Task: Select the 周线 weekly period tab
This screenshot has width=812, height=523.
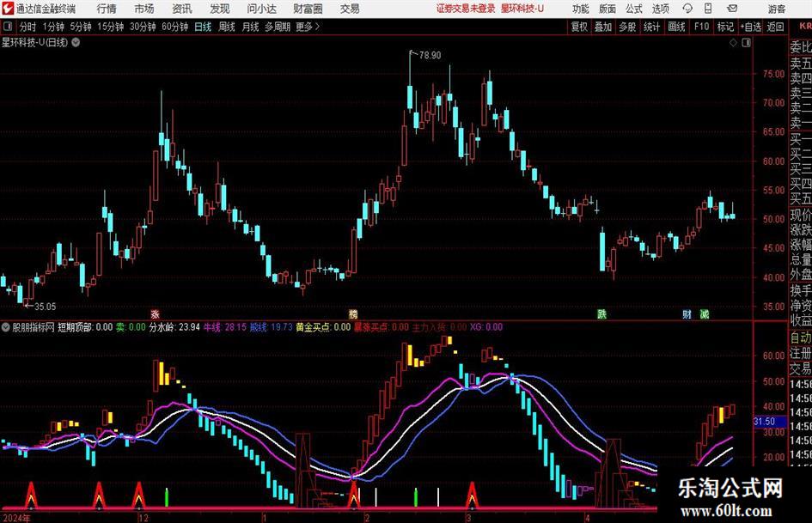Action: point(227,27)
